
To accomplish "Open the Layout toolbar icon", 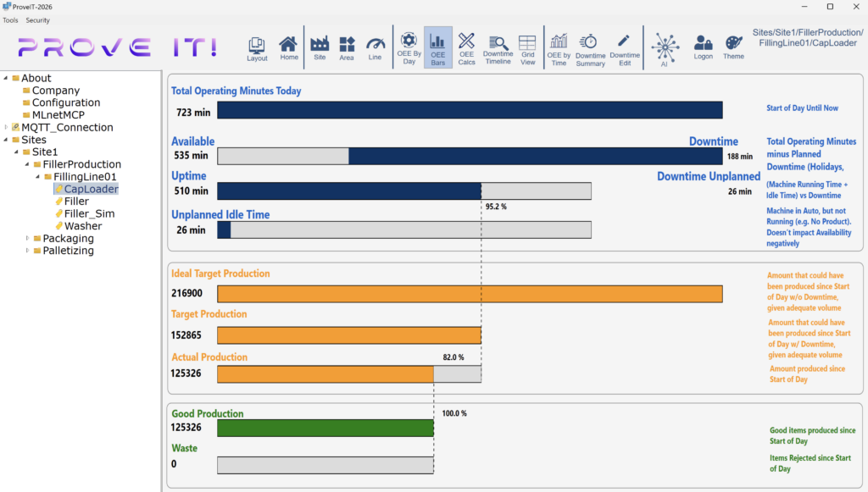I will pyautogui.click(x=257, y=47).
